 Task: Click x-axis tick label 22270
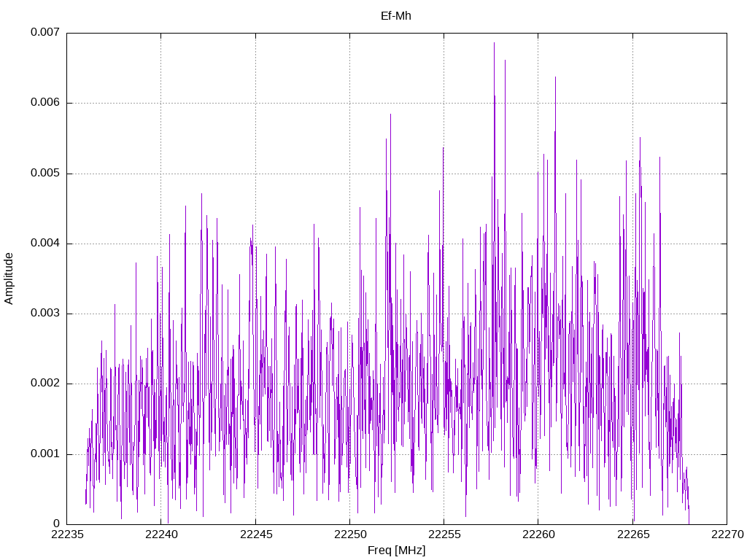click(x=727, y=534)
